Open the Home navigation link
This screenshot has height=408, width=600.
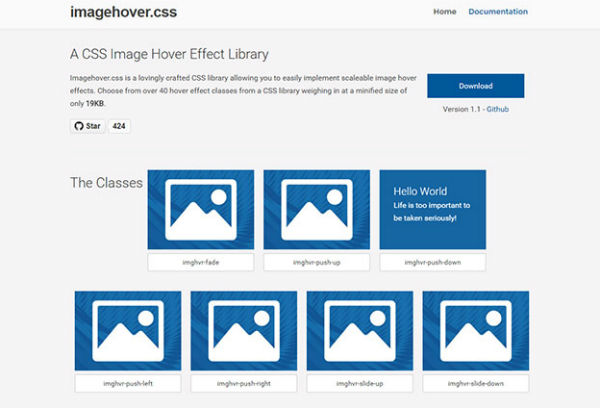tap(444, 11)
